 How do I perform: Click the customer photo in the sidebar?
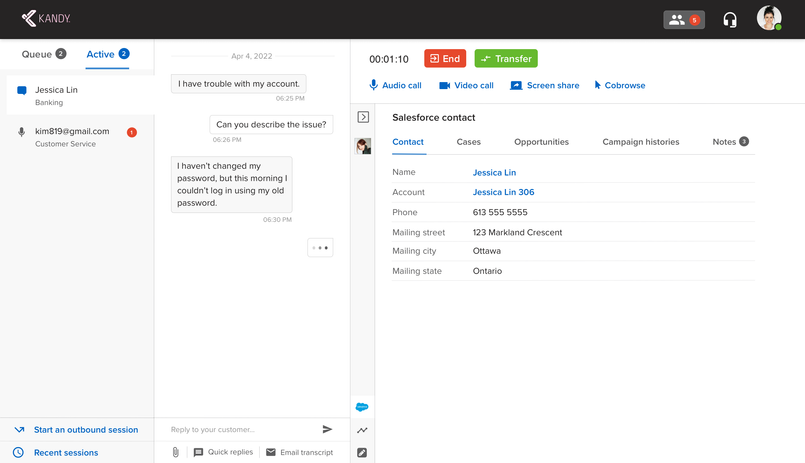pos(363,146)
